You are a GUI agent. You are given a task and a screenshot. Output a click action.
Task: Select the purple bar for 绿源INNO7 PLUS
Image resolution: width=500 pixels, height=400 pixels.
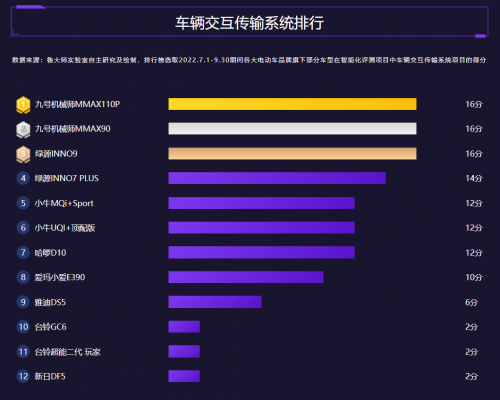pyautogui.click(x=277, y=178)
